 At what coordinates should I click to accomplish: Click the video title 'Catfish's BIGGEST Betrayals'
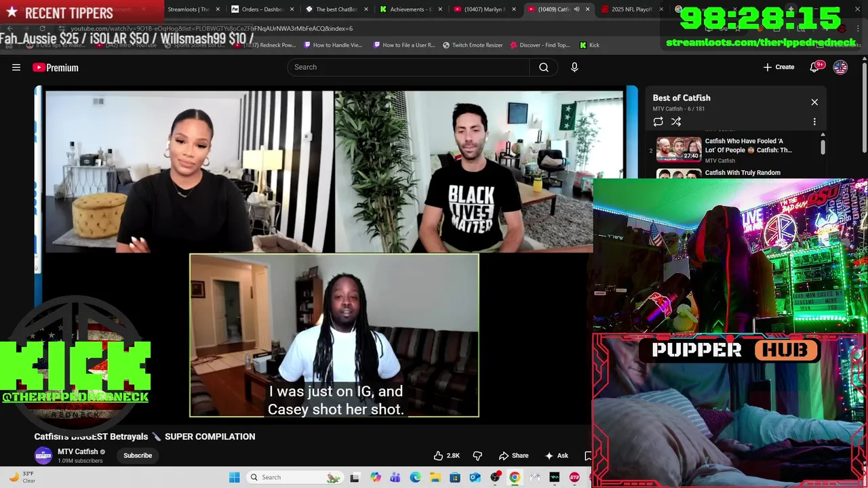coord(145,436)
